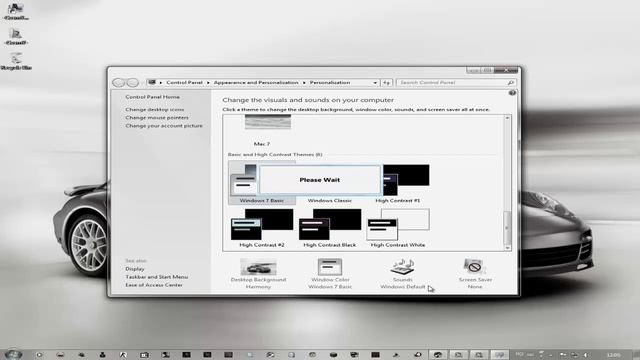Screen dimensions: 640x360
Task: Expand the address bar history dropdown
Action: (x=375, y=83)
